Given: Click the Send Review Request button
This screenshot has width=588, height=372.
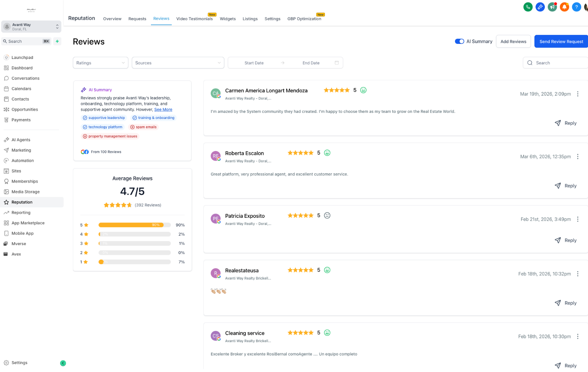Looking at the screenshot, I should (x=561, y=41).
